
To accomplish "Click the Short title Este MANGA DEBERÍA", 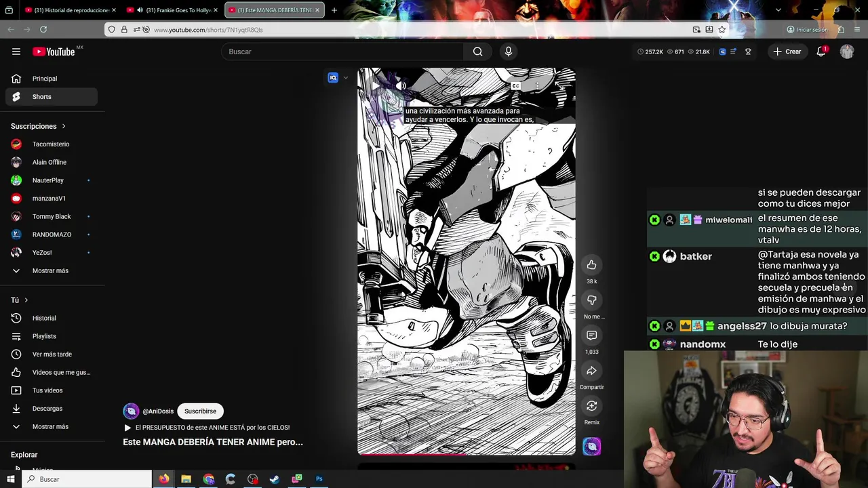I will tap(213, 442).
